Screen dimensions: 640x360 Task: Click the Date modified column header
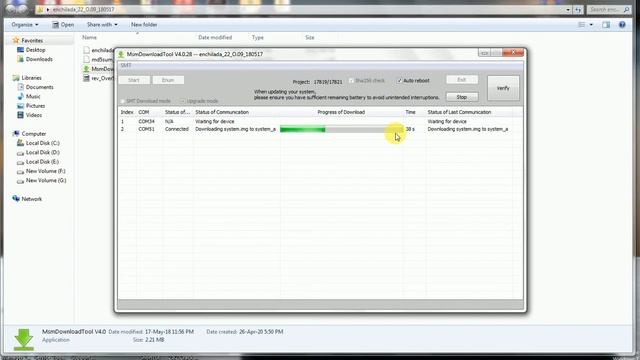click(215, 37)
